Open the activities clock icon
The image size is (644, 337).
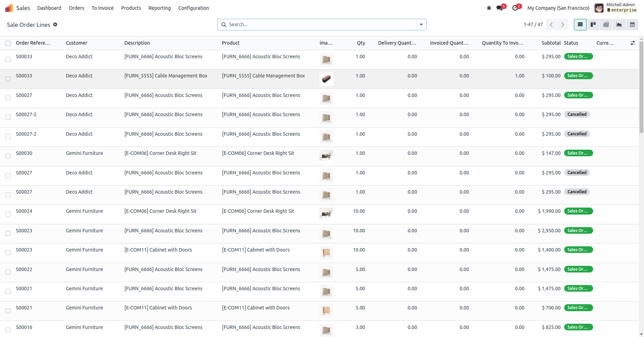click(x=515, y=8)
